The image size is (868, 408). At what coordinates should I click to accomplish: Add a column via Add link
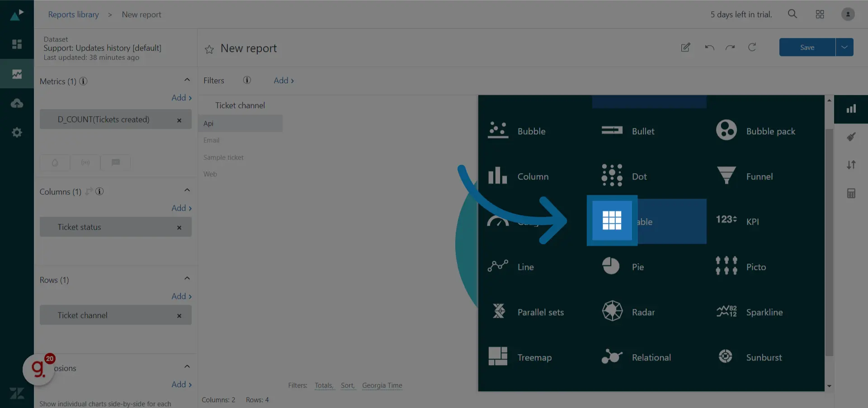182,208
